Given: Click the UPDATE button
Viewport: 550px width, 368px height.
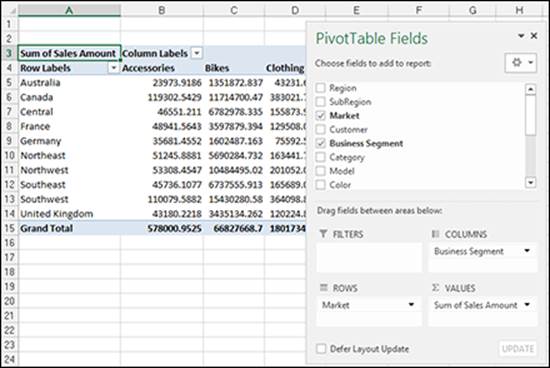Looking at the screenshot, I should click(x=518, y=349).
